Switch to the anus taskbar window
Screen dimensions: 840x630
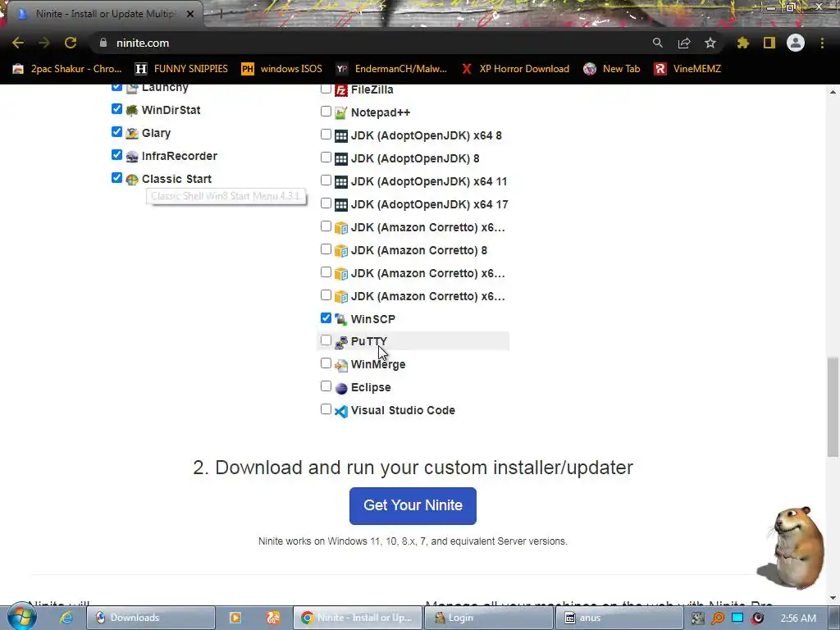pyautogui.click(x=620, y=618)
